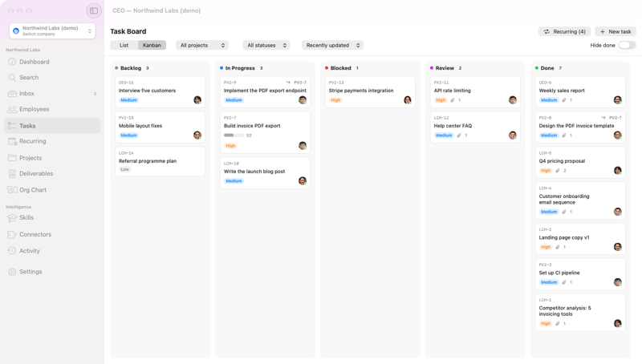Click the Northwind Labs company logo icon
642x364 pixels.
tap(16, 30)
